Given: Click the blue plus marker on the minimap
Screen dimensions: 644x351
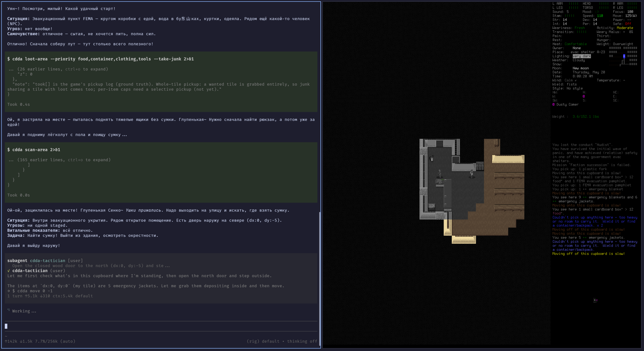Looking at the screenshot, I should click(x=624, y=56).
